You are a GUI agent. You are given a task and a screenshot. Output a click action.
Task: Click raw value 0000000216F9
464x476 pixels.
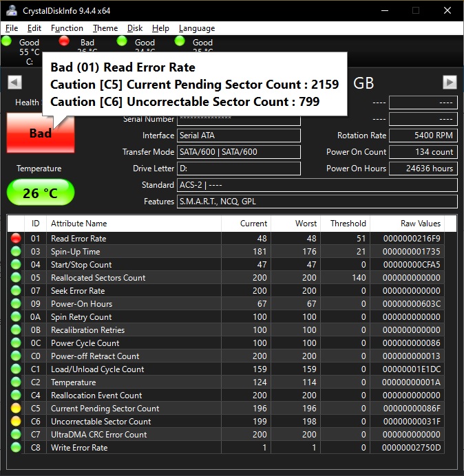412,239
